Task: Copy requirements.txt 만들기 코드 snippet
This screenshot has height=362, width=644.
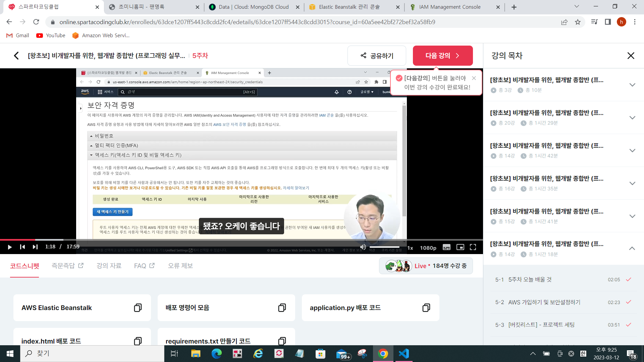Action: [x=282, y=341]
